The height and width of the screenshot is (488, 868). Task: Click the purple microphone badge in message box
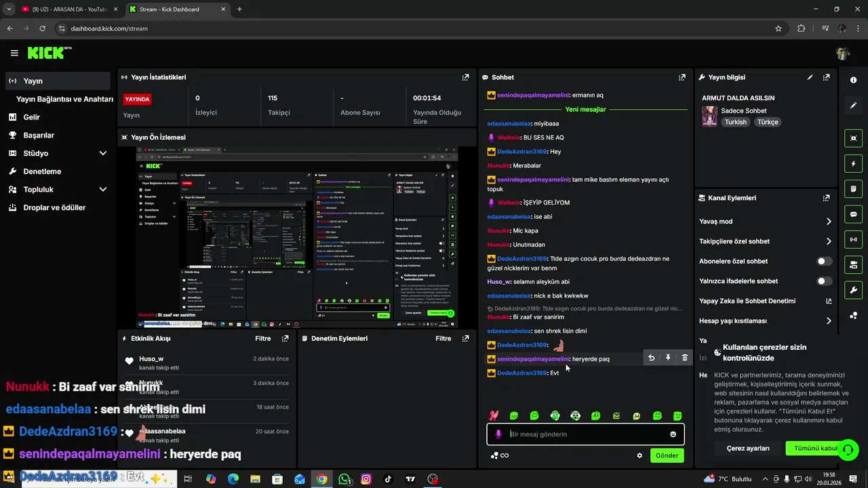tap(498, 434)
